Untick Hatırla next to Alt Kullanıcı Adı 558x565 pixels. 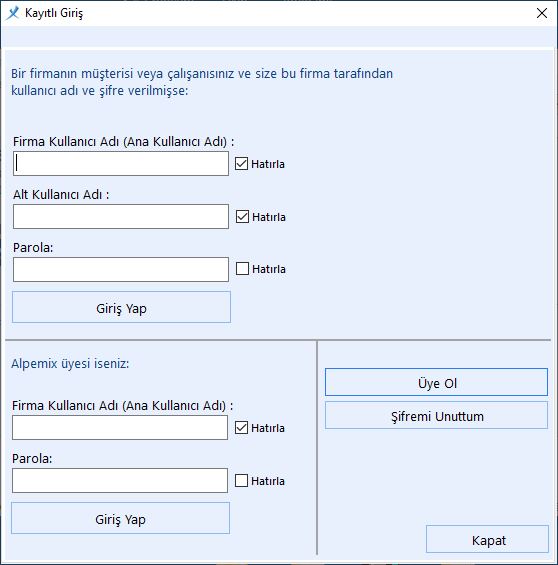click(242, 217)
